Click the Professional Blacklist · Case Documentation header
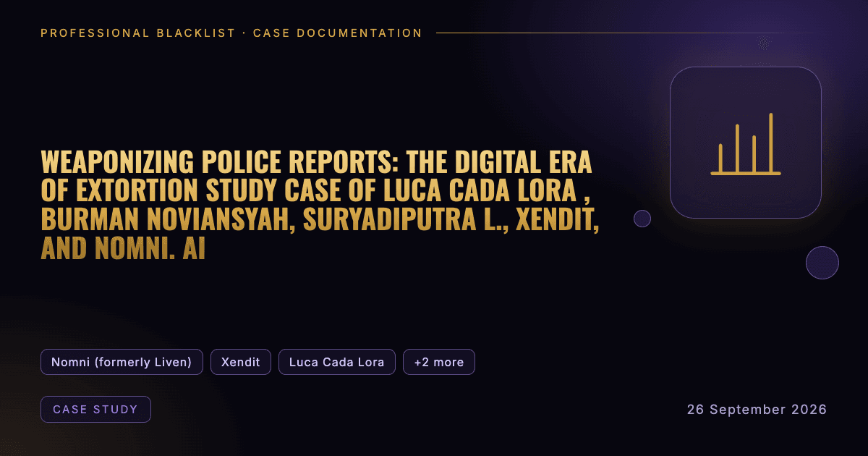 click(x=231, y=33)
